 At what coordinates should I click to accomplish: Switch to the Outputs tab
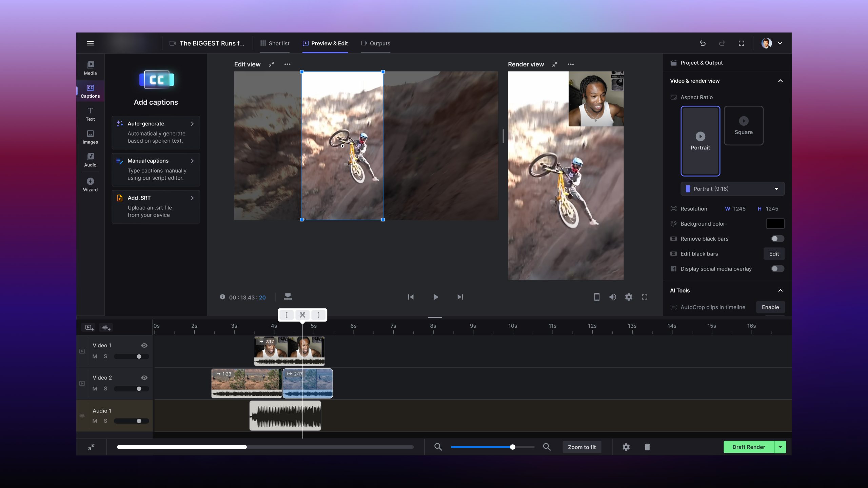(x=375, y=43)
